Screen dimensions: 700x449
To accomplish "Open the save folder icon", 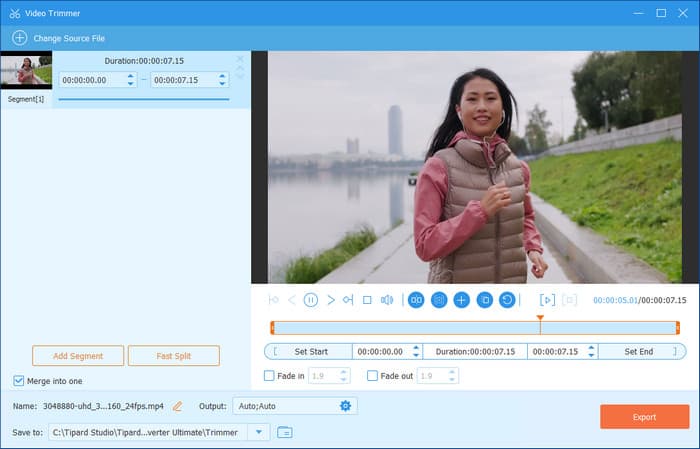I will (x=285, y=432).
